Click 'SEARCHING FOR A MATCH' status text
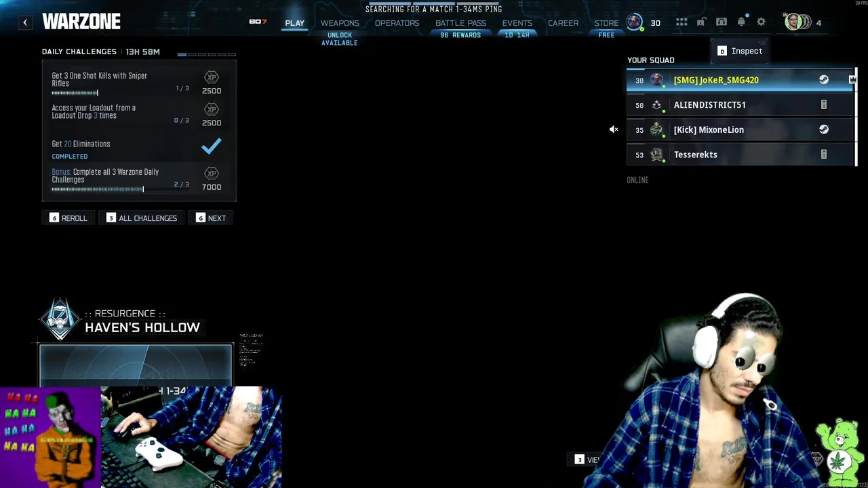Screen dimensions: 868x488 click(434, 9)
